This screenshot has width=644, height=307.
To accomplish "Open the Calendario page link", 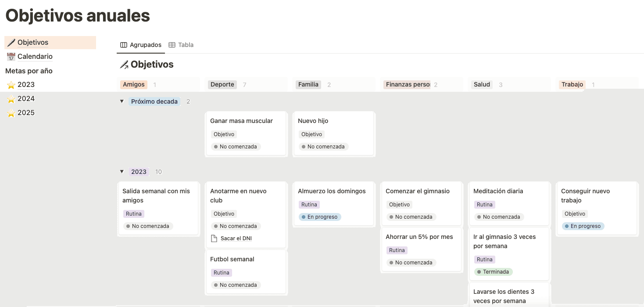I will 35,57.
